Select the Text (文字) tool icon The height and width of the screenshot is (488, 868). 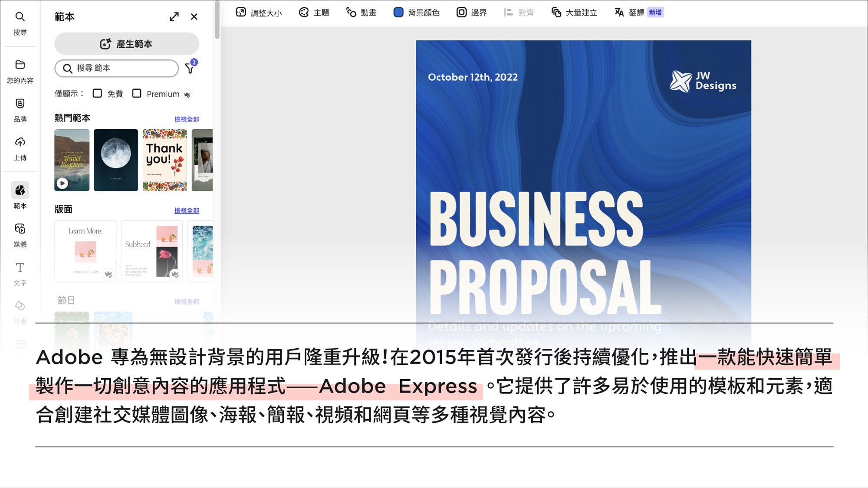tap(20, 268)
